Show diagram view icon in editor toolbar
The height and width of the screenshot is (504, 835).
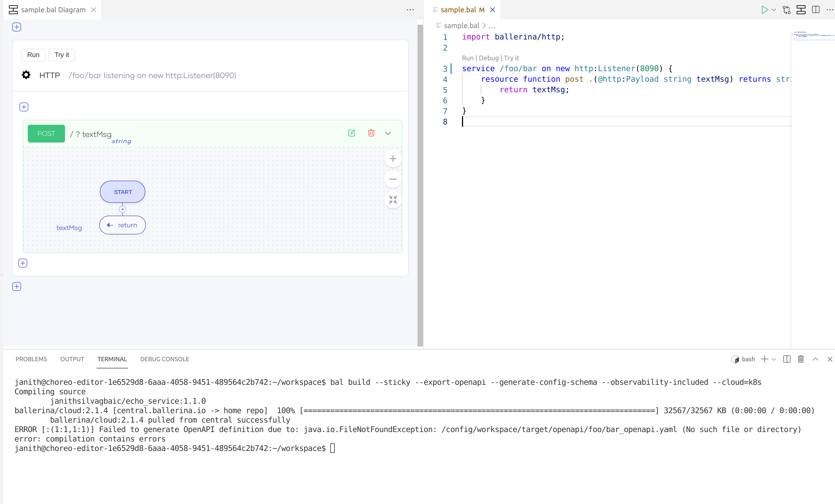[801, 10]
